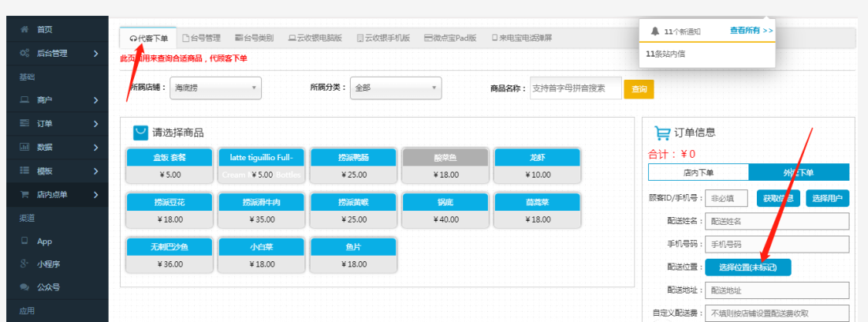Add 捞派鸭肠 product to order
Image resolution: width=868 pixels, height=322 pixels.
tap(352, 166)
